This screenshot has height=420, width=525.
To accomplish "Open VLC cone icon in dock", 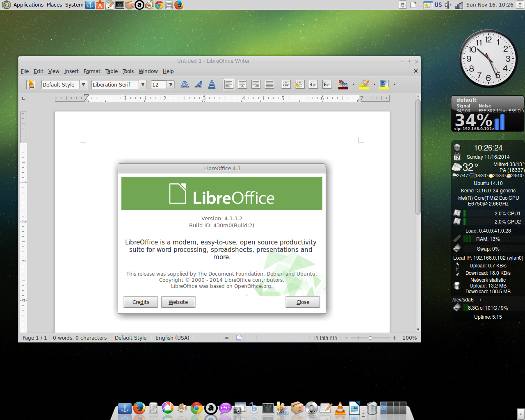I will 340,408.
